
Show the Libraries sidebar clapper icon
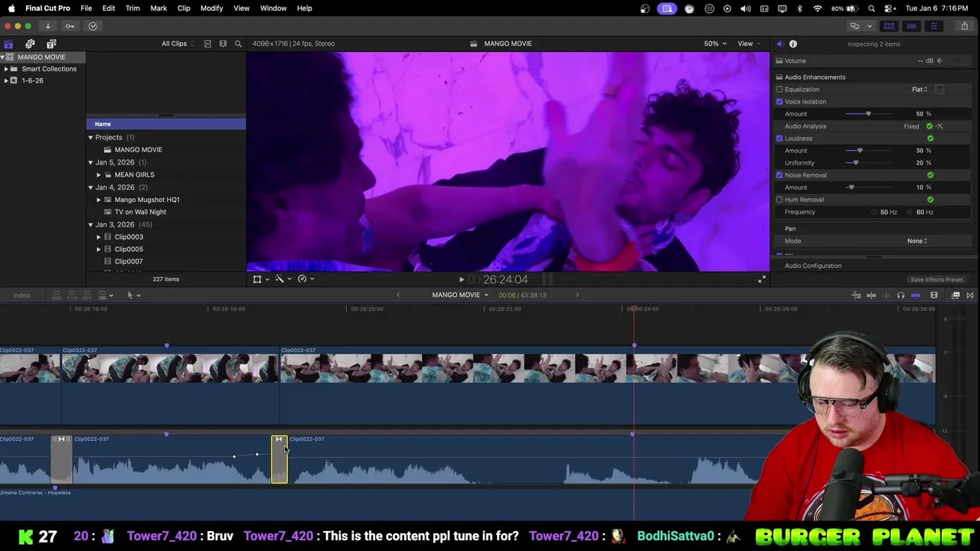pyautogui.click(x=8, y=44)
